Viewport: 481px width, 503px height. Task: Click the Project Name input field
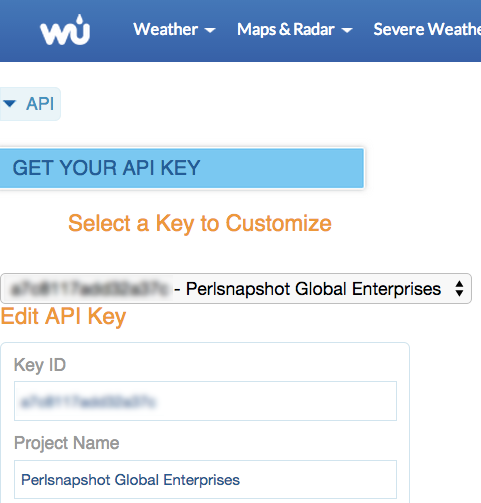[205, 480]
